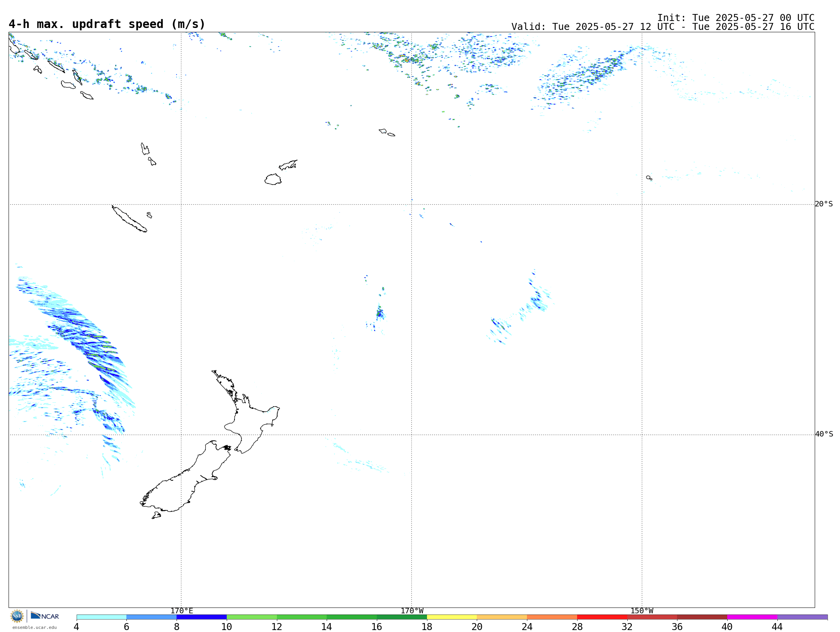The height and width of the screenshot is (632, 840).
Task: Click the purple above-44 colorbar swatch
Action: (x=802, y=617)
